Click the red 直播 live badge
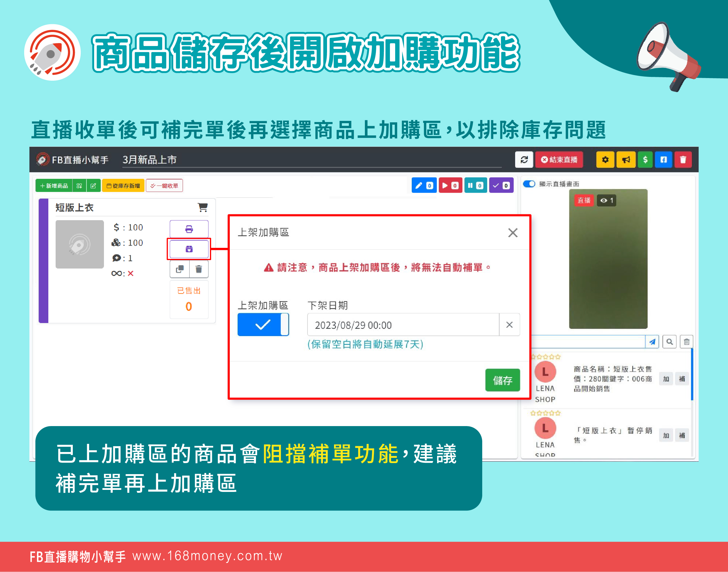Image resolution: width=728 pixels, height=572 pixels. [x=584, y=200]
